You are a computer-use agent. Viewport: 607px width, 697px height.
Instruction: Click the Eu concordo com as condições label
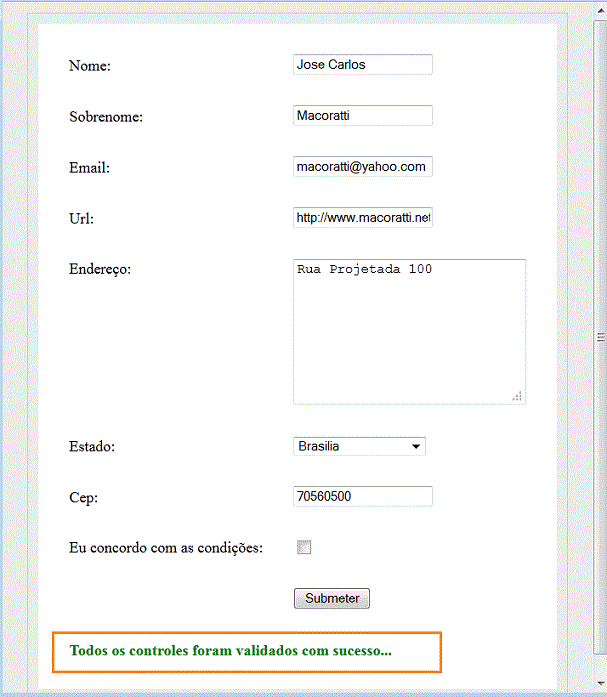click(166, 548)
